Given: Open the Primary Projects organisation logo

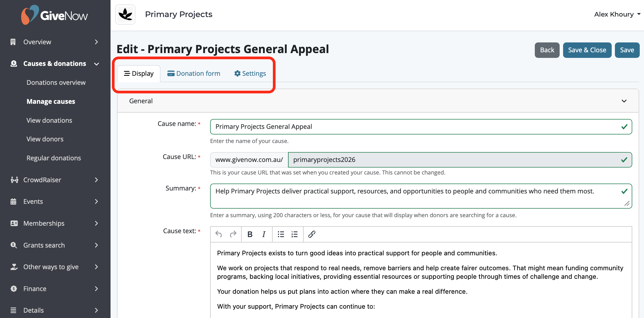Looking at the screenshot, I should 125,14.
